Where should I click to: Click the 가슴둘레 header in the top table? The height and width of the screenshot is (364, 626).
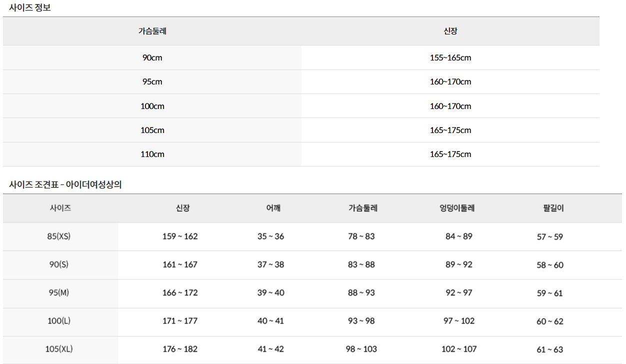152,31
